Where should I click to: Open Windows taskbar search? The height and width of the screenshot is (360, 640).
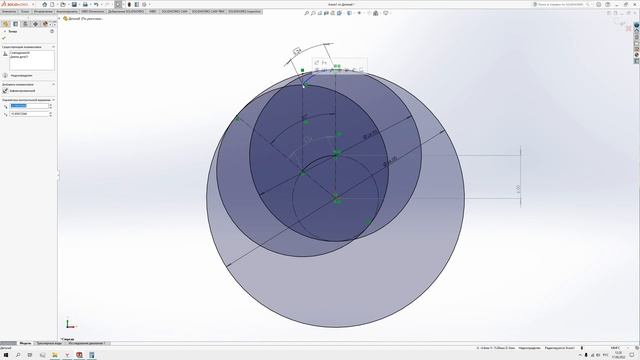pos(18,355)
